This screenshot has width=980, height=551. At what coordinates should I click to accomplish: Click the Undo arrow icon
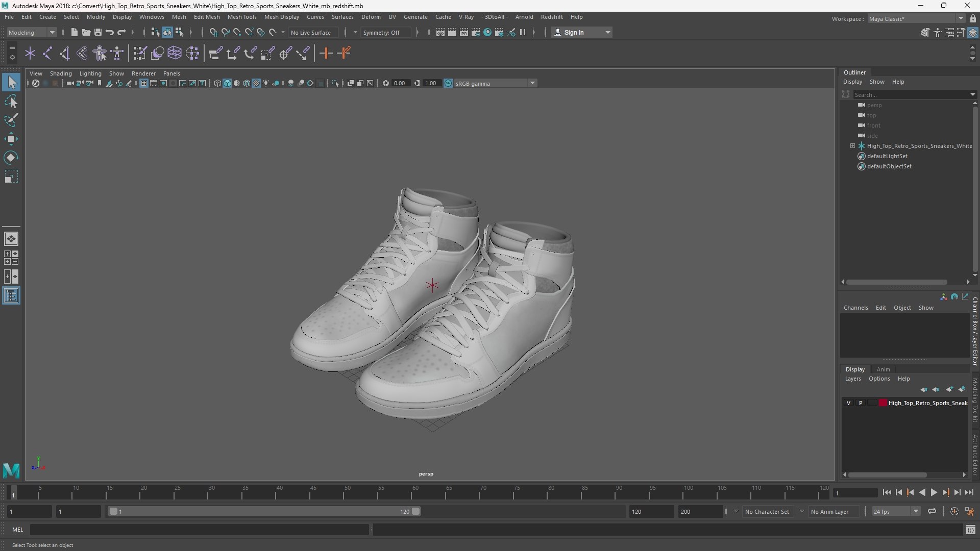[x=110, y=32]
